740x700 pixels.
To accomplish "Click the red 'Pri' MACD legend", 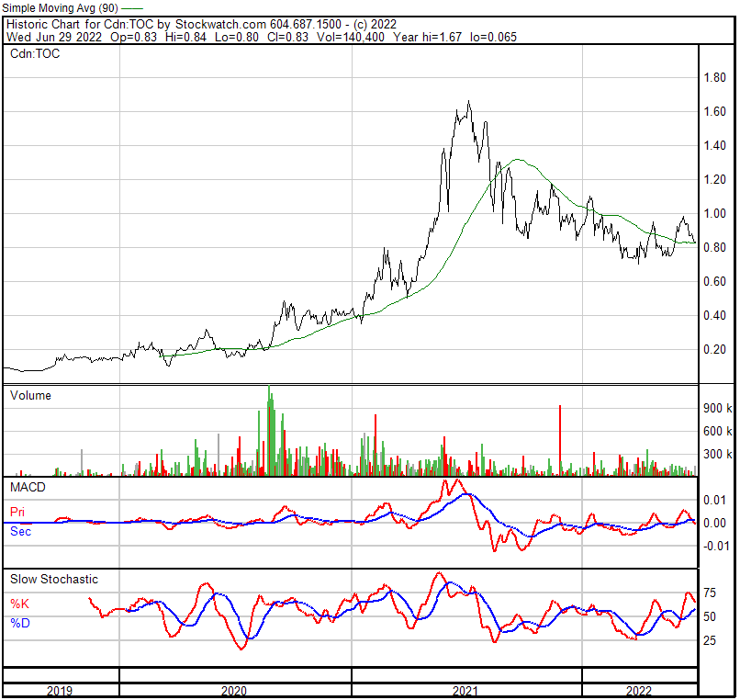I will coord(17,513).
